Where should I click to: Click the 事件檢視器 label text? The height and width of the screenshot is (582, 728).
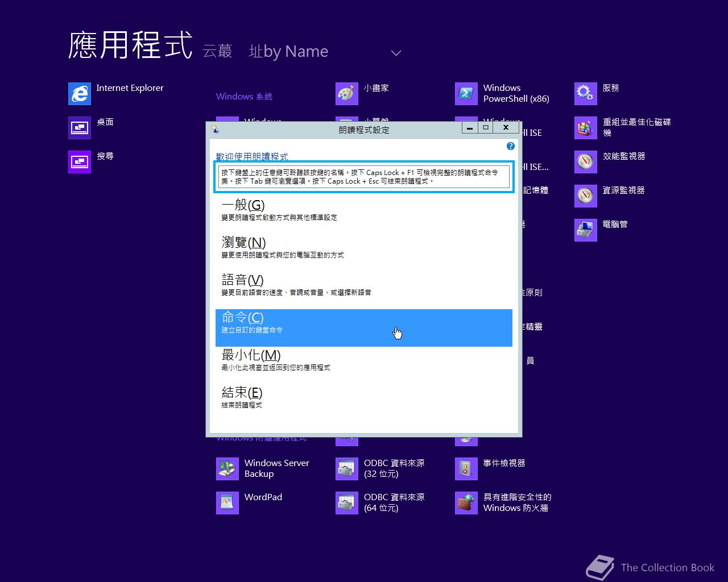(504, 463)
